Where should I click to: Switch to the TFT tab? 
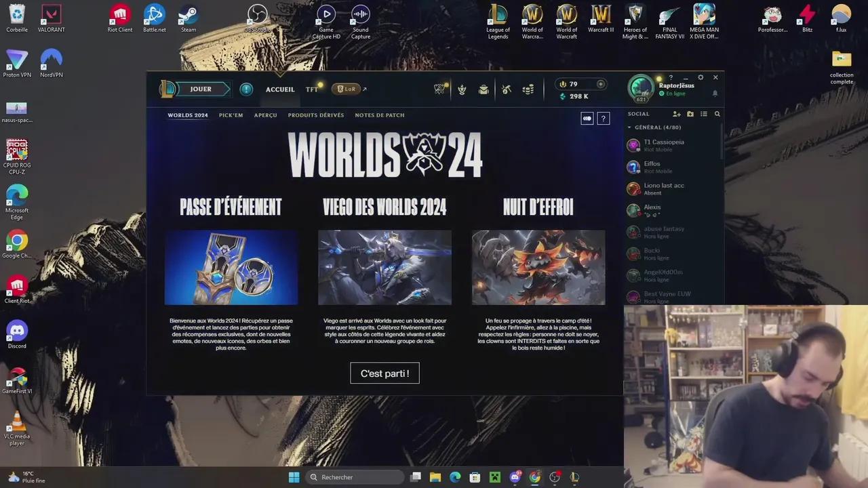[x=311, y=89]
